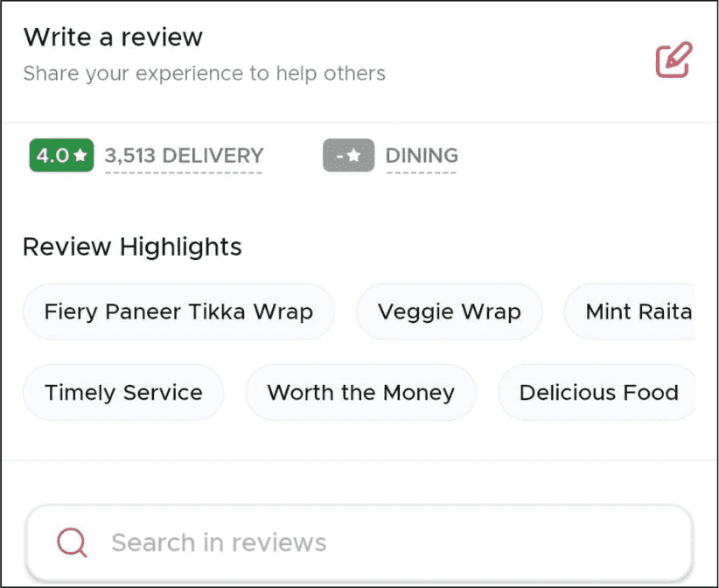719x588 pixels.
Task: Click Share your experience to help others
Action: coord(204,73)
